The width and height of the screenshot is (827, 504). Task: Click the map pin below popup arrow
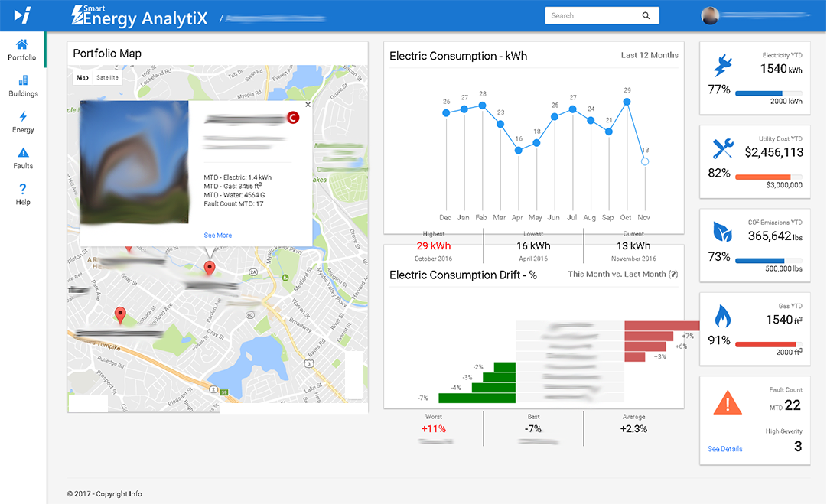click(210, 268)
